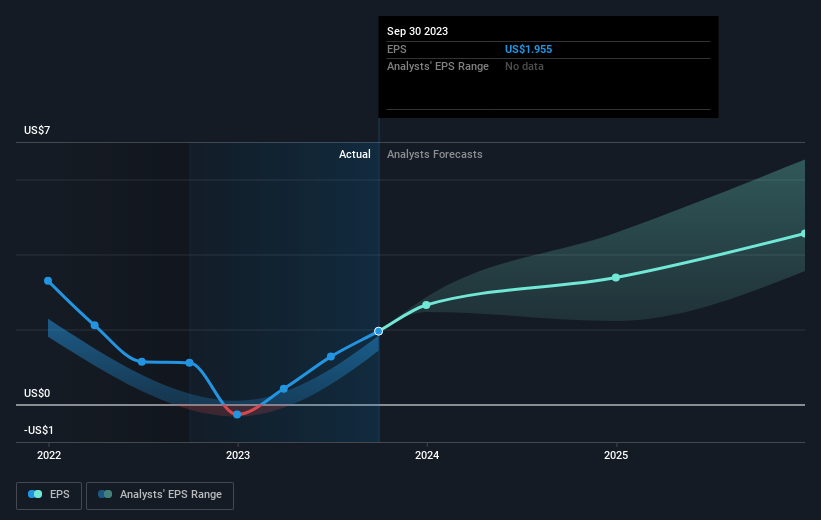Click the US$7 axis label
Screen dimensions: 821x520
click(x=37, y=130)
